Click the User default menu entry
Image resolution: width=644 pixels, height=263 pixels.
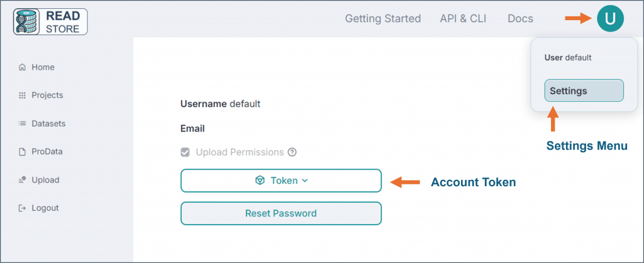(x=568, y=57)
